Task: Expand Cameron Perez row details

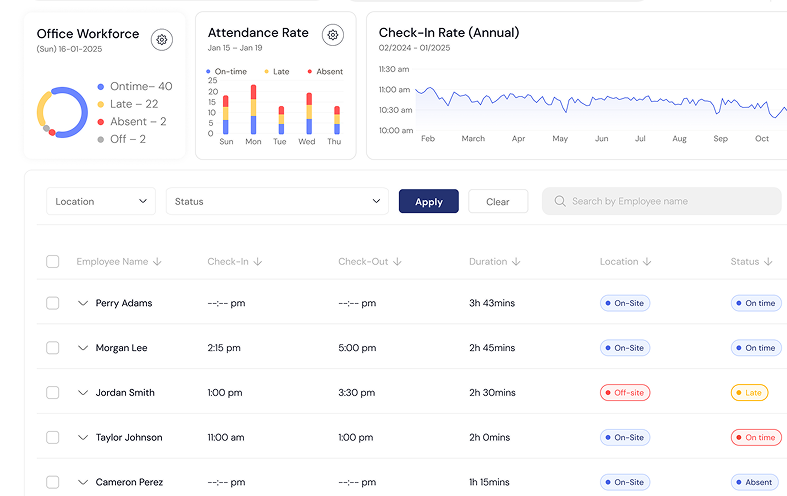Action: (x=83, y=482)
